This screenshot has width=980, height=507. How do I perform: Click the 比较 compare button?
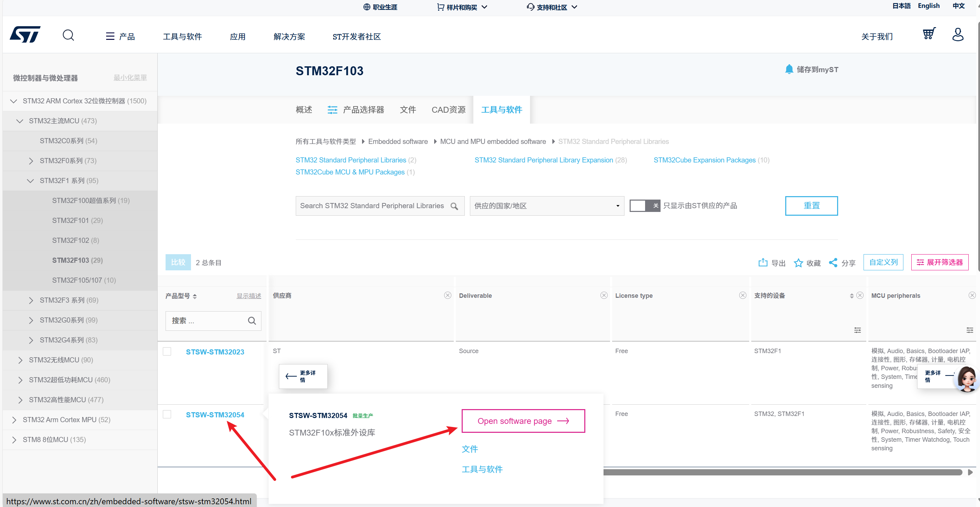tap(178, 262)
